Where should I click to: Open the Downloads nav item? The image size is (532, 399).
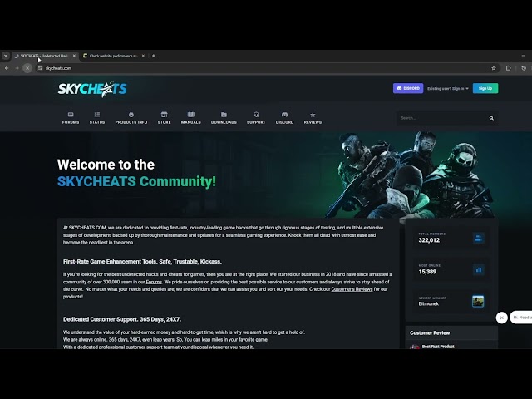click(224, 118)
